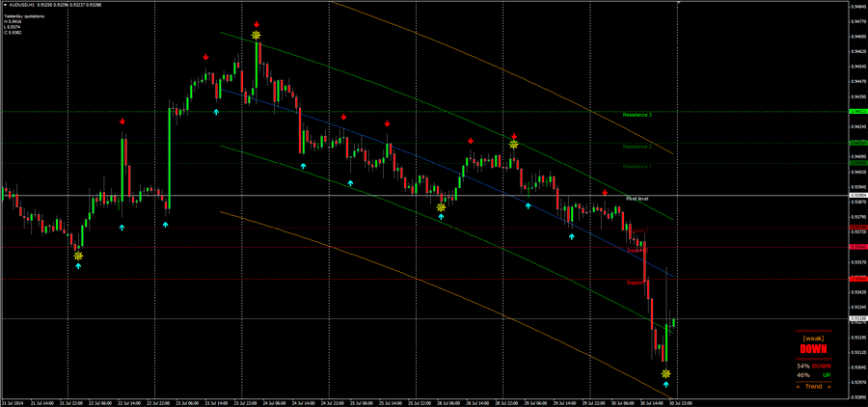The width and height of the screenshot is (868, 407).
Task: Click the leftmost red down arrow signal
Action: coord(122,122)
